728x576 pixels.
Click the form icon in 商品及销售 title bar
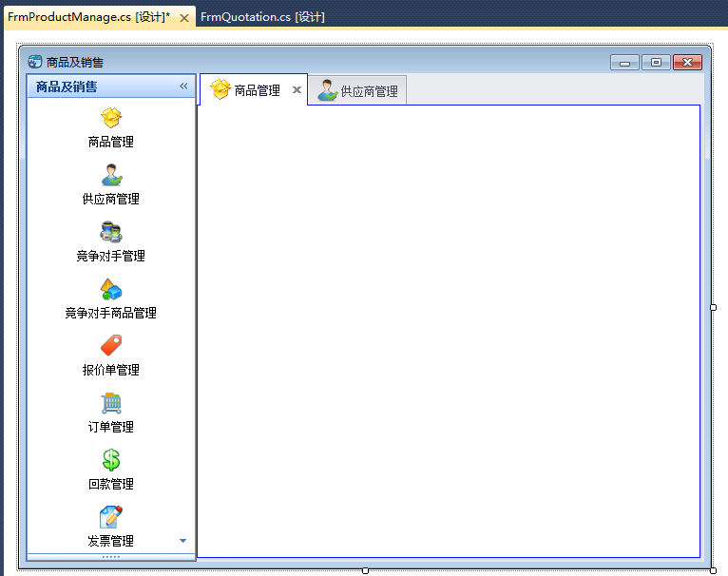[35, 62]
